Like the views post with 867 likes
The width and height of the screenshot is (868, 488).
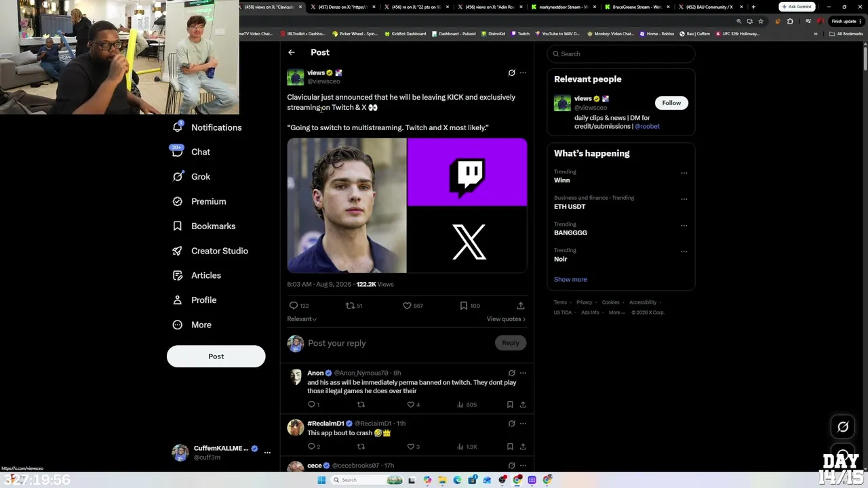(x=407, y=306)
